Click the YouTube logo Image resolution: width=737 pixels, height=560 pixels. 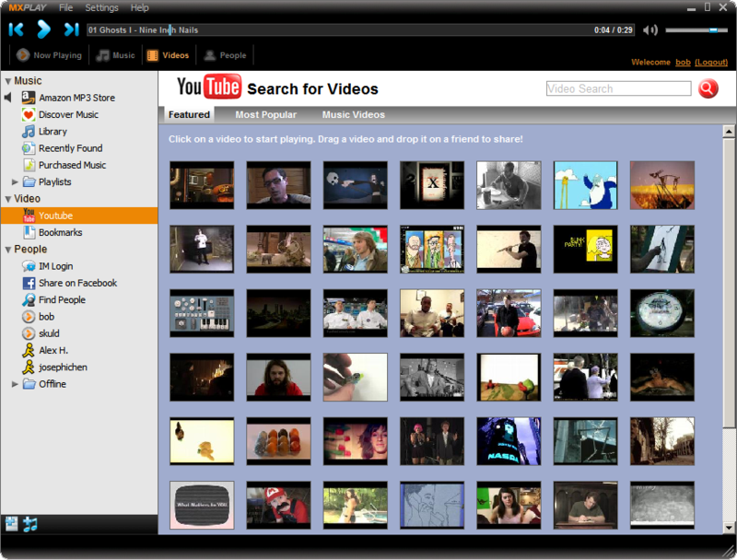209,87
